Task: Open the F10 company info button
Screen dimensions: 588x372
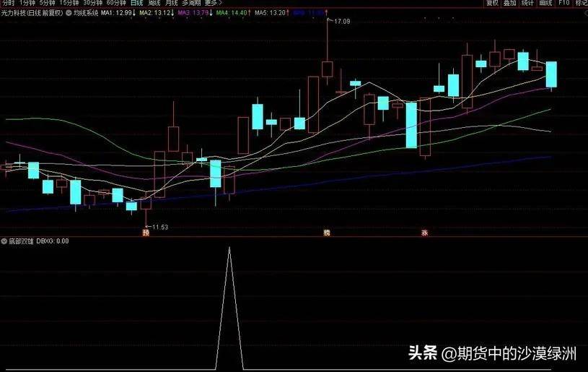Action: 564,3
